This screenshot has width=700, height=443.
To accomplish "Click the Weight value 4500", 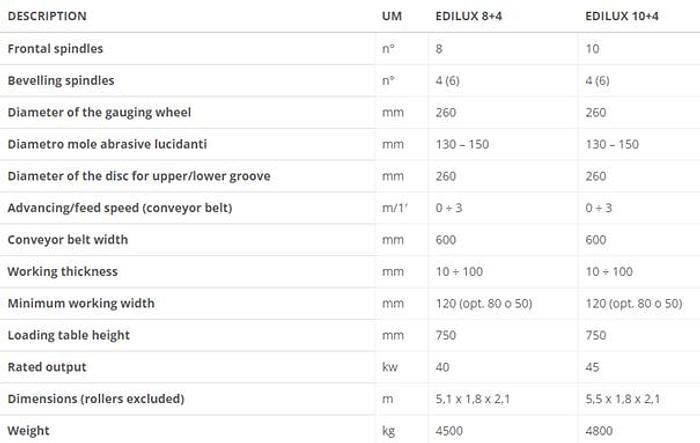I will pyautogui.click(x=451, y=431).
